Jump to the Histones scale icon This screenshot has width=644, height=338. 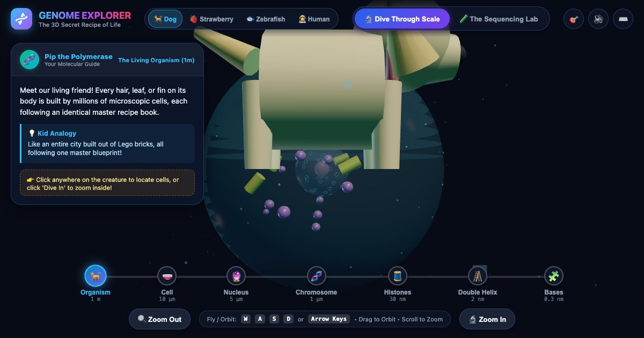(398, 276)
